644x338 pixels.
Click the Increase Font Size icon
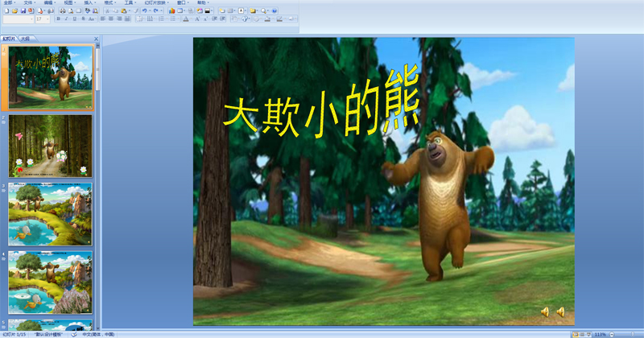pyautogui.click(x=197, y=19)
